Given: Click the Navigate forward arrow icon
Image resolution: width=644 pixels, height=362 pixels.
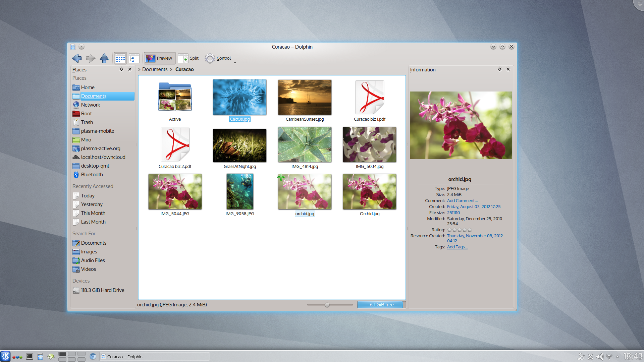Looking at the screenshot, I should coord(90,57).
